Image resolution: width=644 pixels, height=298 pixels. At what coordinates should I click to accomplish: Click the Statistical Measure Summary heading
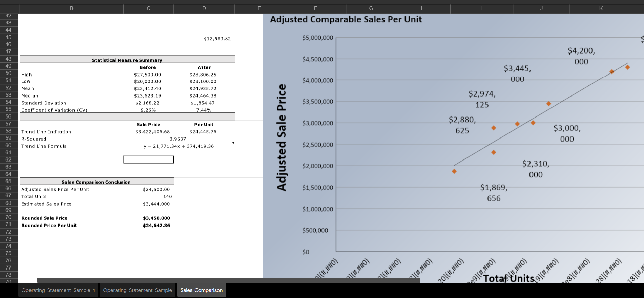coord(127,60)
